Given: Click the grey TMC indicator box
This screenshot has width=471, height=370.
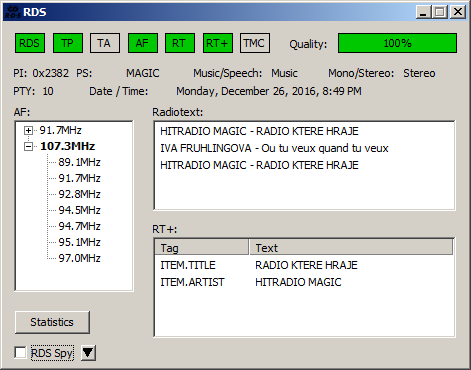Looking at the screenshot, I should (255, 43).
